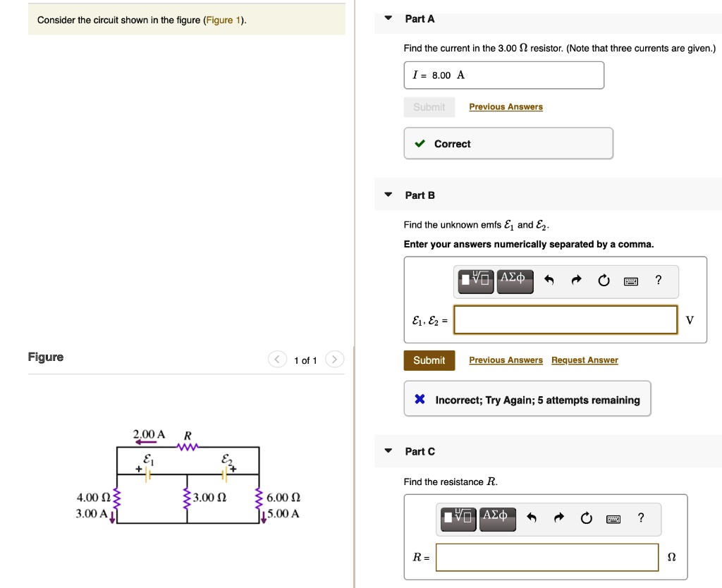Viewport: 722px width, 588px height.
Task: Click inside the E1, E2 answer field
Action: tap(565, 319)
